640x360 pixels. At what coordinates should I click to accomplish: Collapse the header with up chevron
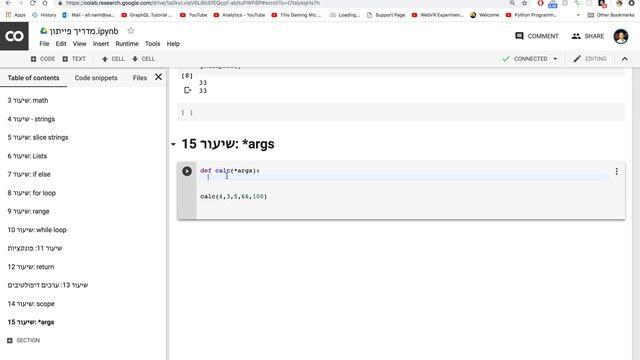coord(624,59)
